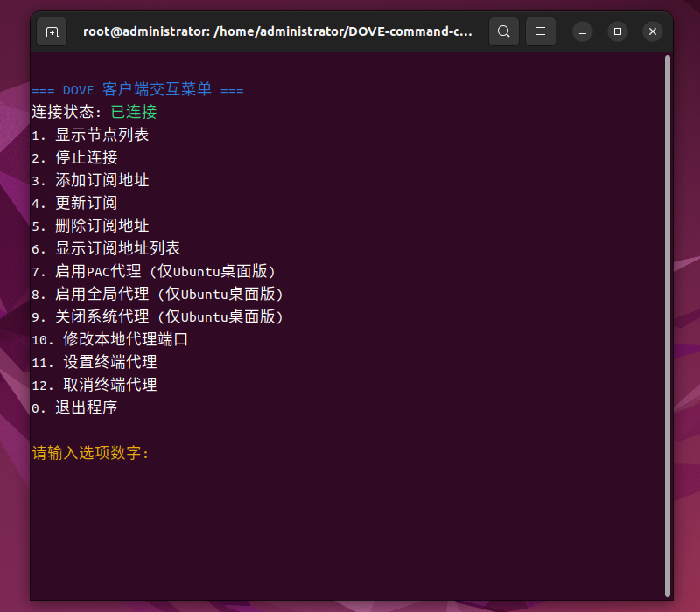Click the '3. 添加订阅地址' line
Viewport: 700px width, 612px height.
pos(90,180)
